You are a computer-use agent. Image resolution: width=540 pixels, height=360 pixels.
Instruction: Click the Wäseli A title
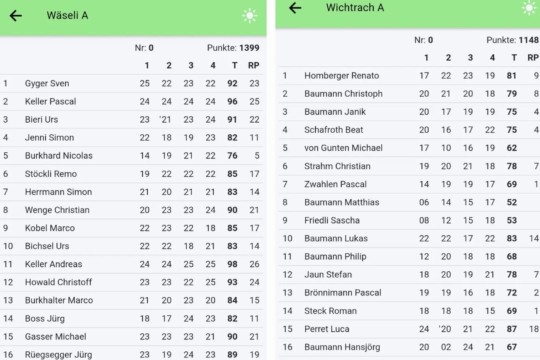click(68, 16)
